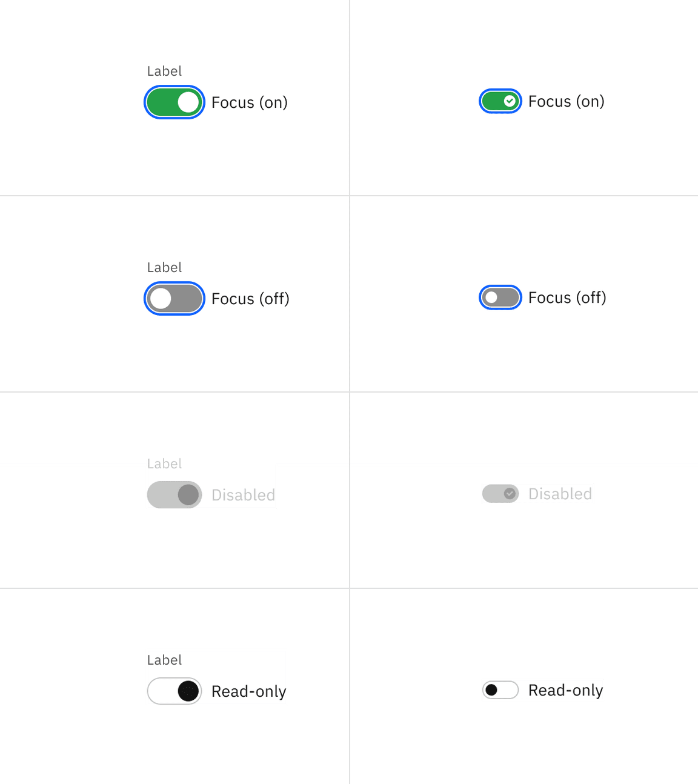Click the small Read-only toggle switch

point(500,690)
